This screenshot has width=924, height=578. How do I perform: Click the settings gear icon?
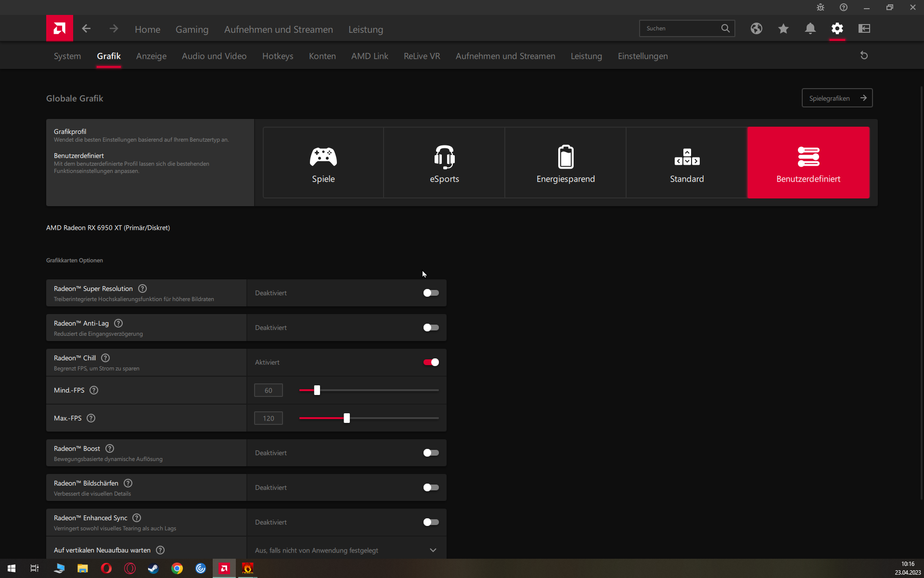coord(837,28)
